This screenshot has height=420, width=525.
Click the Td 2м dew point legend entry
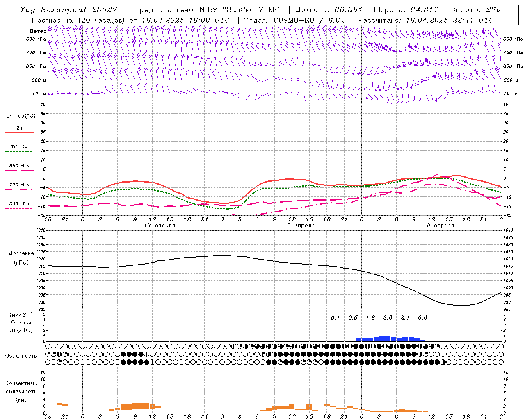tap(19, 147)
